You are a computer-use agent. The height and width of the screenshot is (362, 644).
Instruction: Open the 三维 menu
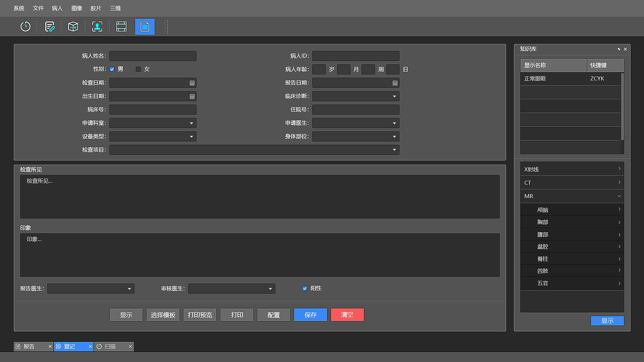pyautogui.click(x=115, y=8)
